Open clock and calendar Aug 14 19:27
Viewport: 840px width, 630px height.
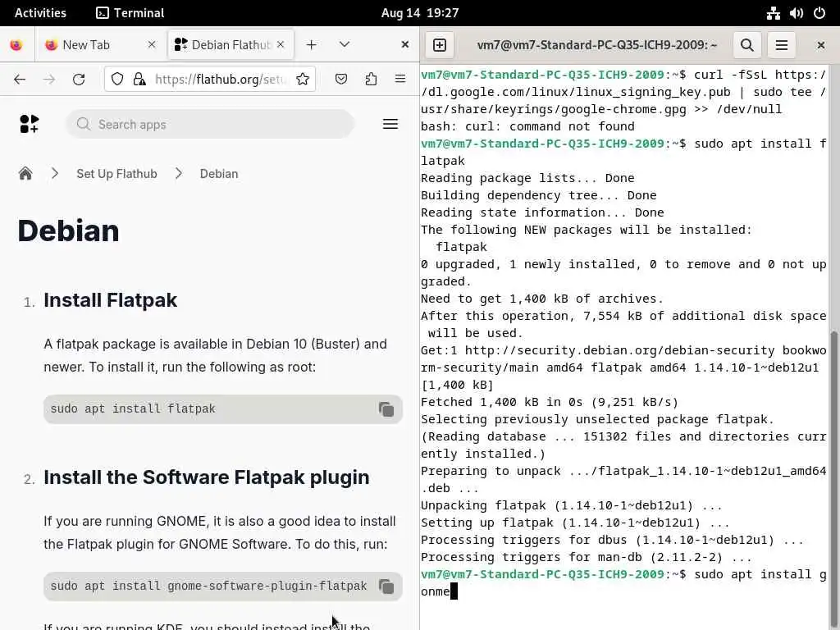pos(420,13)
